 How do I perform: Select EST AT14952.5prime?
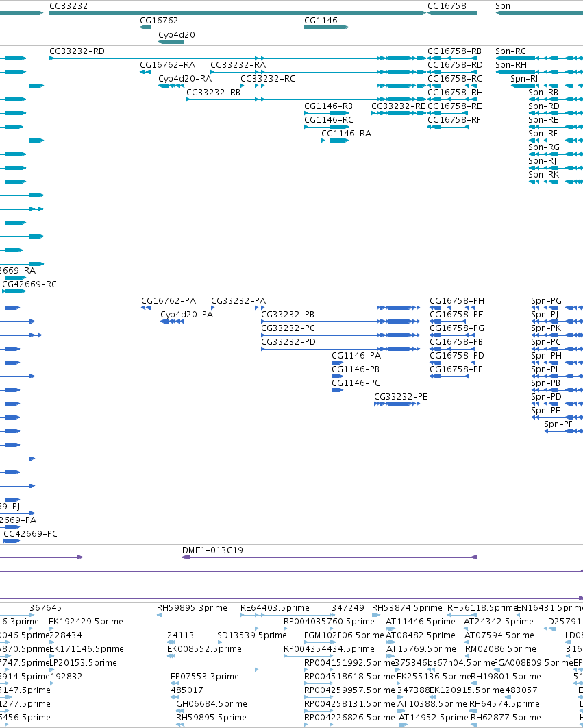pos(434,717)
